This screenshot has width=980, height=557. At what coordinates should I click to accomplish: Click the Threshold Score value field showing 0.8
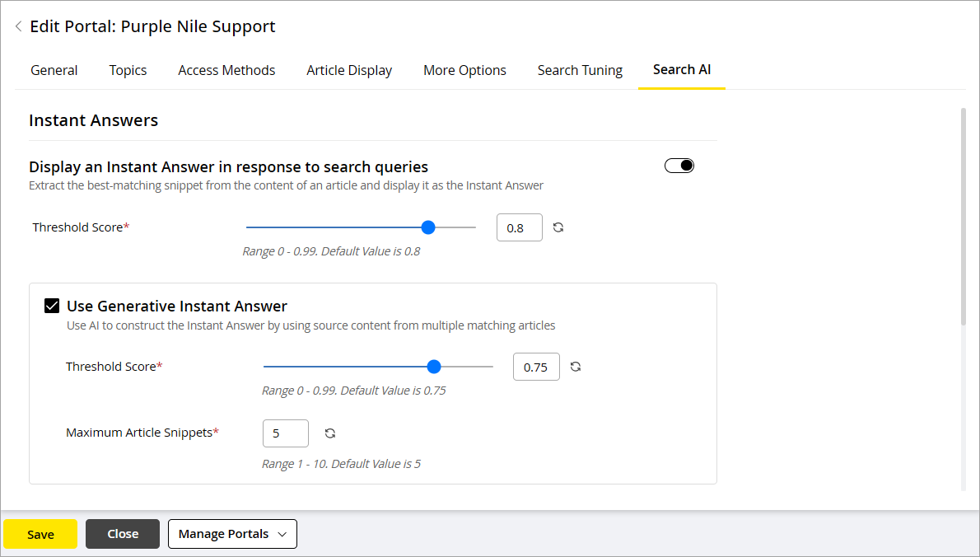tap(519, 227)
